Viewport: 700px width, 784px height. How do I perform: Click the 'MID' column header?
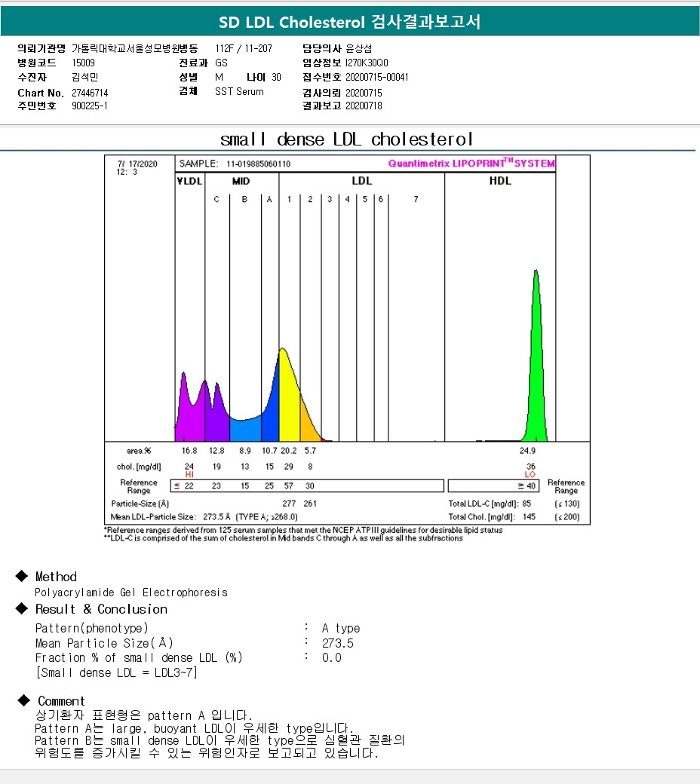[241, 180]
